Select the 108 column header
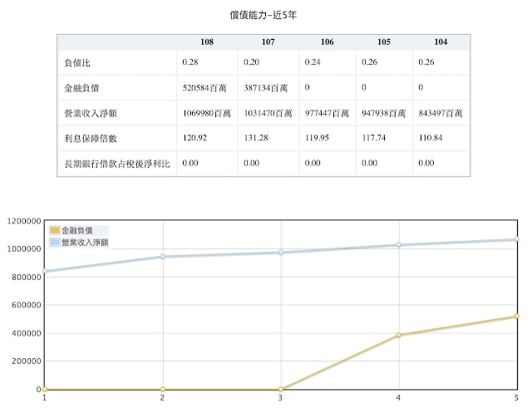The width and height of the screenshot is (532, 408). click(207, 42)
